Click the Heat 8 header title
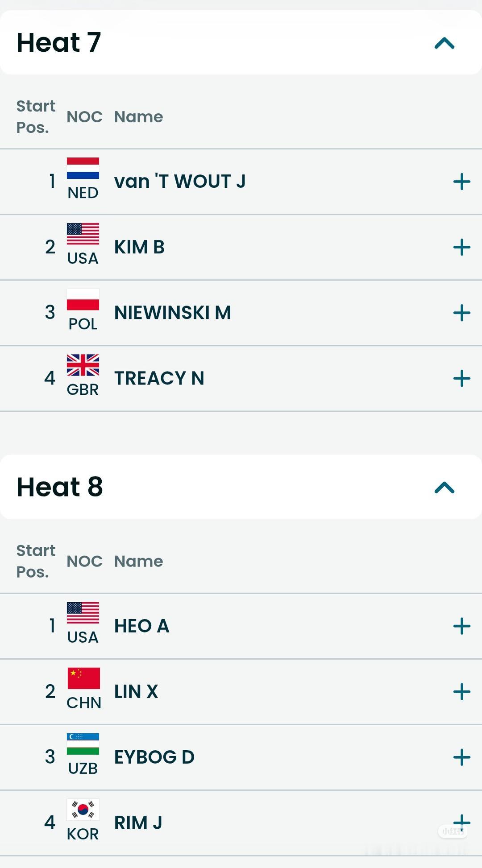The image size is (482, 868). point(60,487)
